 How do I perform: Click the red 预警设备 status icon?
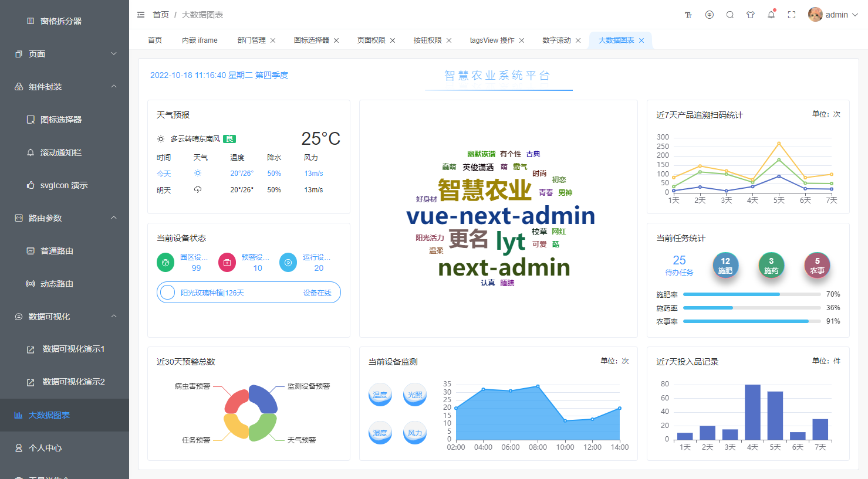[x=227, y=263]
